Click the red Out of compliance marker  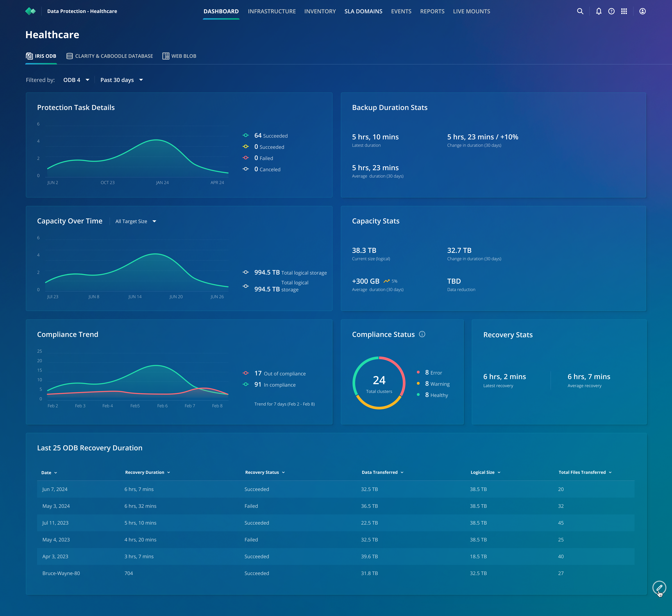pyautogui.click(x=246, y=373)
